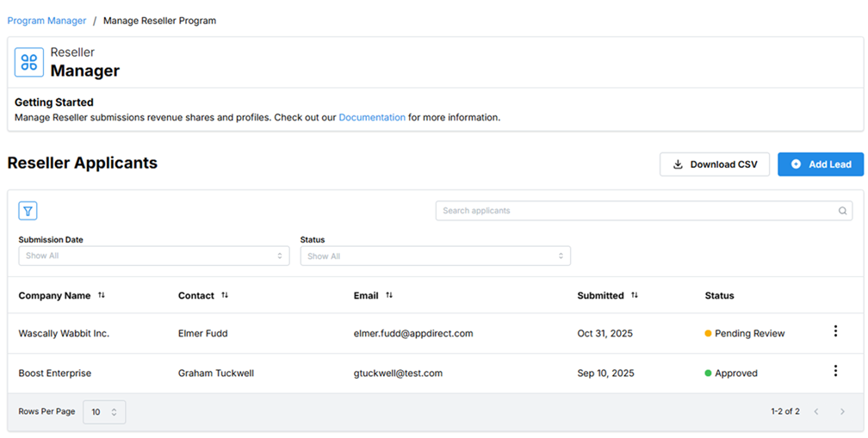The image size is (868, 438).
Task: Focus the Search applicants field
Action: (x=637, y=211)
